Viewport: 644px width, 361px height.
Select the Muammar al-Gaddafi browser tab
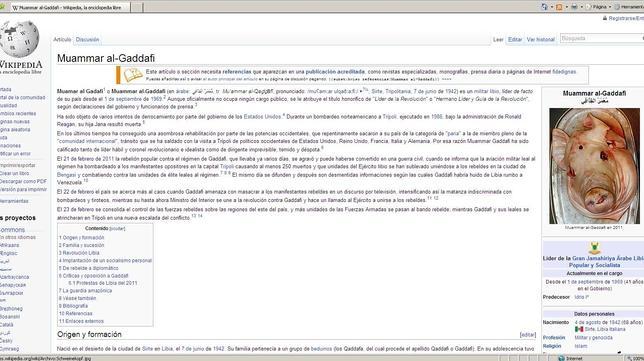(x=70, y=7)
